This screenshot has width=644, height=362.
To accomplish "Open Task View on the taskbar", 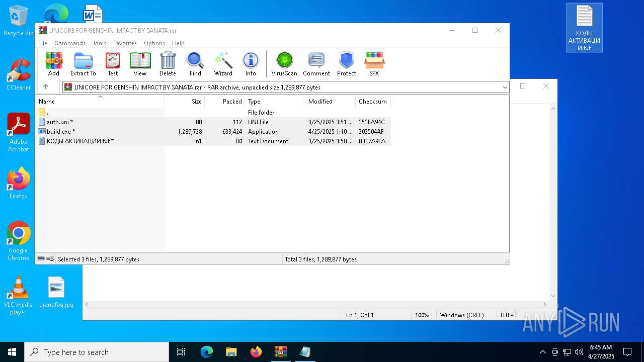I will click(x=181, y=352).
